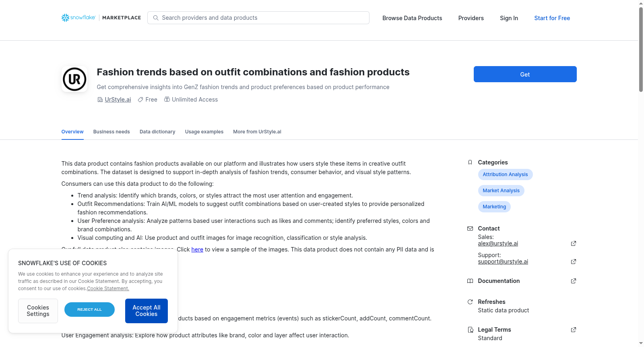This screenshot has width=644, height=347.
Task: Click the search magnifier icon
Action: [156, 18]
